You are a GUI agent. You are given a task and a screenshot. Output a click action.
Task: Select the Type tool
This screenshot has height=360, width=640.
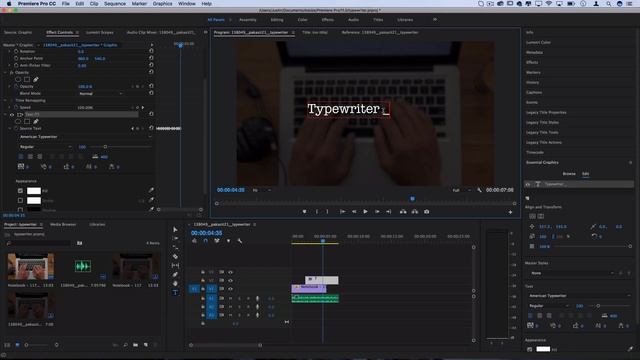pyautogui.click(x=175, y=292)
